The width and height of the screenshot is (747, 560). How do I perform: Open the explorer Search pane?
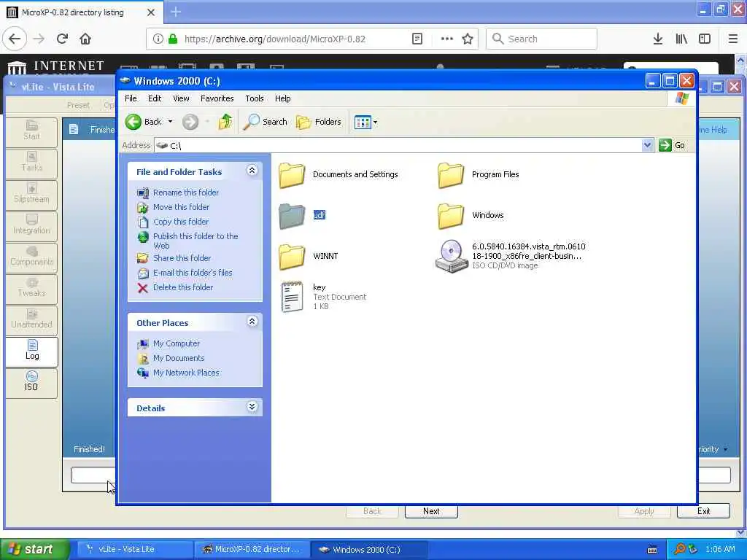[266, 122]
